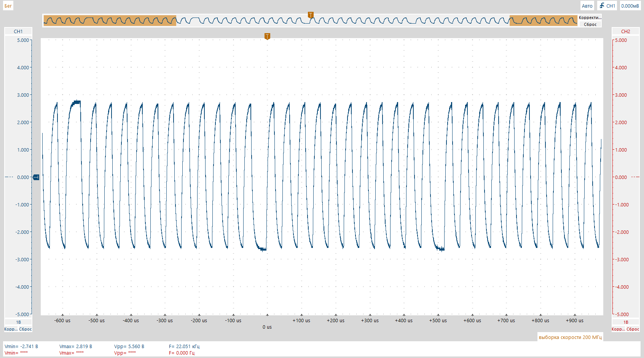Open the CH1 1В volts-per-division selector
The image size is (644, 358).
(18, 322)
